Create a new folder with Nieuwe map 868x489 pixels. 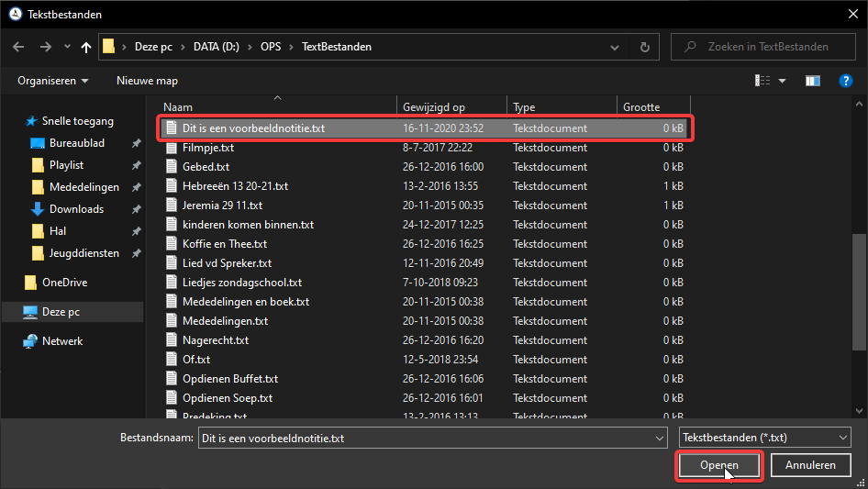(x=147, y=81)
